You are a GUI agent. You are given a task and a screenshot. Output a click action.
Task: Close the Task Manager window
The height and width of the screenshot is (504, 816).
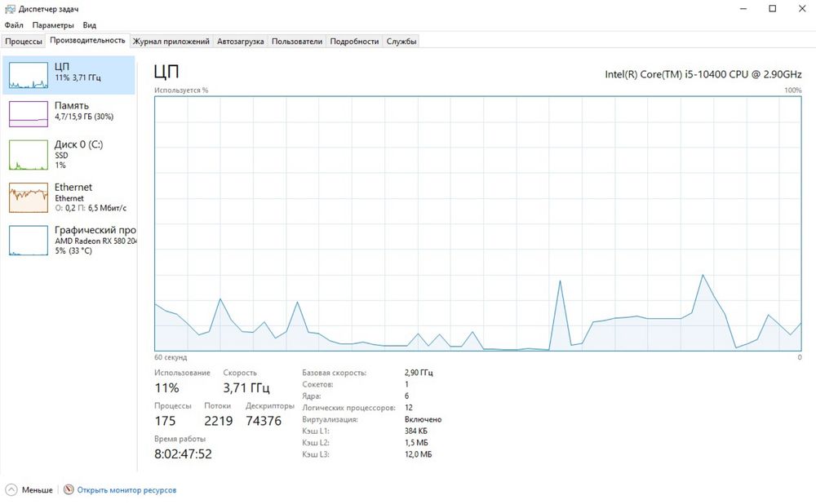(802, 9)
